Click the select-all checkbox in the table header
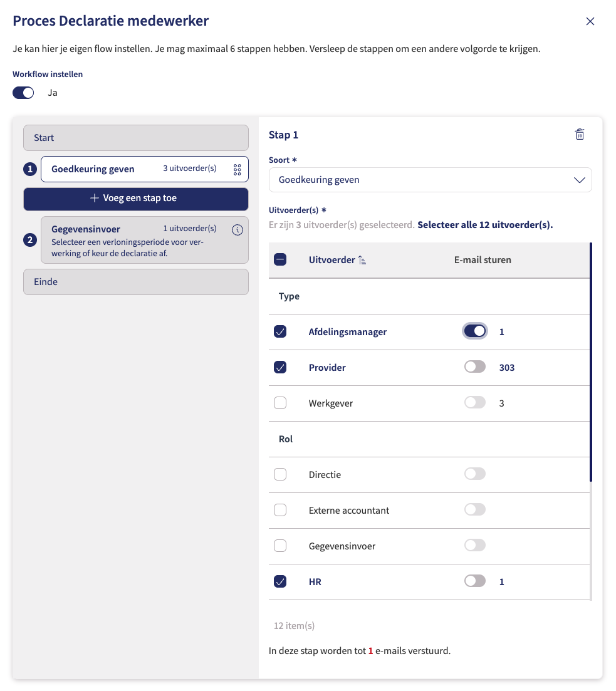 [280, 259]
